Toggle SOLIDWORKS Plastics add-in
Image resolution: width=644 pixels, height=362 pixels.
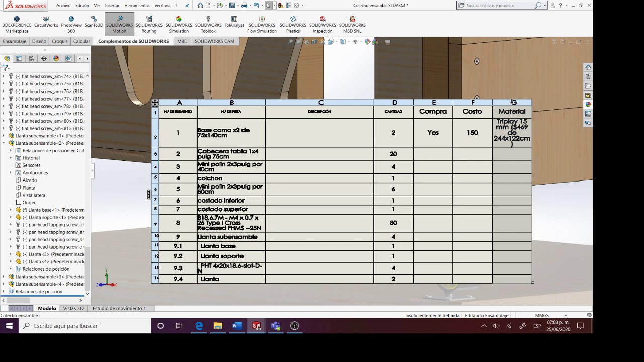pos(293,25)
